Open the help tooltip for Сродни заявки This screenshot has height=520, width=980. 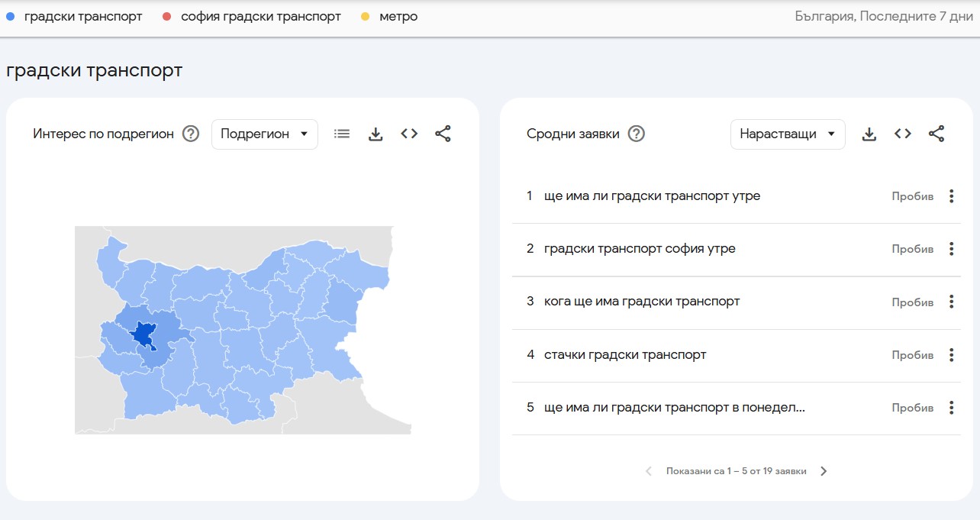click(636, 133)
